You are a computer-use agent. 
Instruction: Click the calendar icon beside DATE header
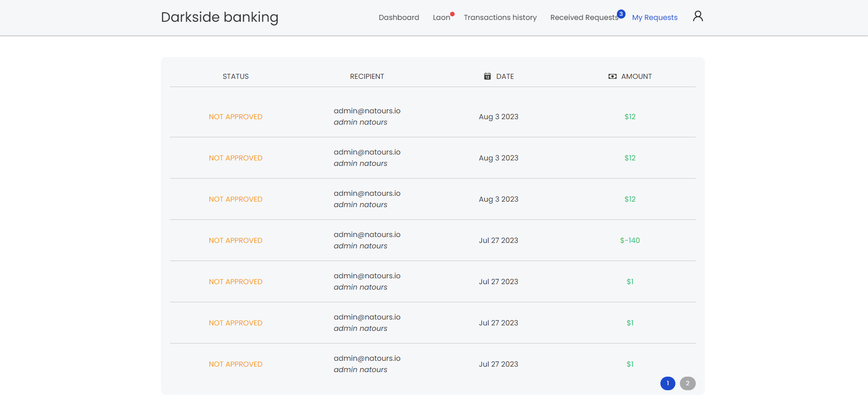[x=487, y=76]
